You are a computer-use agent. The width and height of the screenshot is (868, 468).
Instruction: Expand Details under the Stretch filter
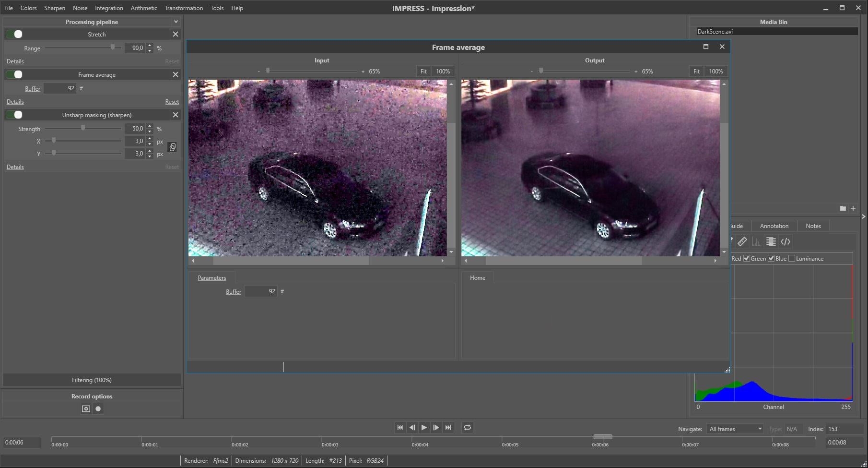15,61
